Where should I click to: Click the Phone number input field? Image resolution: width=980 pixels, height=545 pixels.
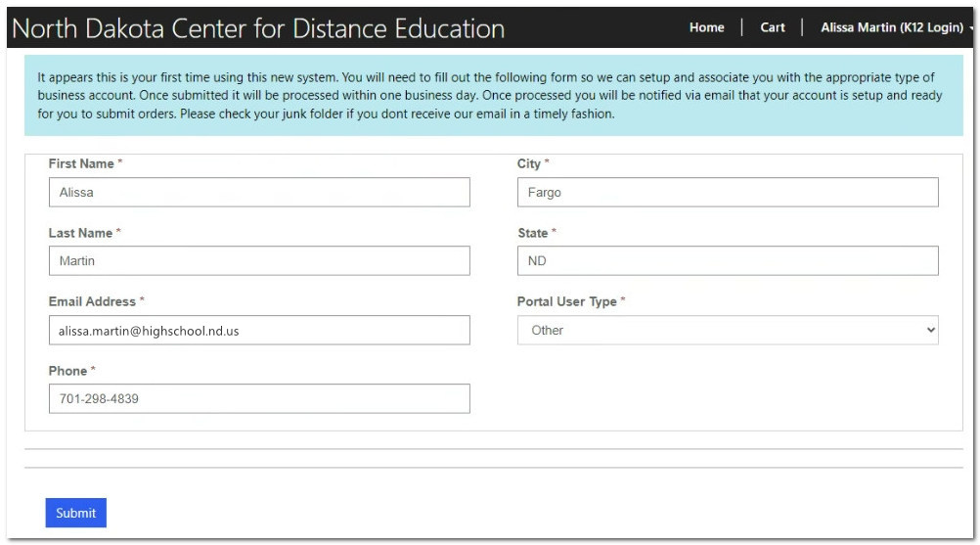[x=259, y=399]
